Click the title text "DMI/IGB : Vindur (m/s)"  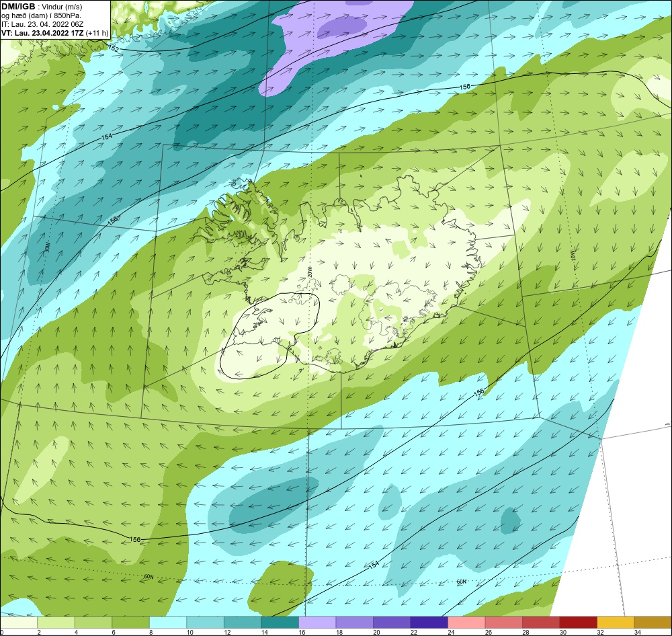pyautogui.click(x=42, y=7)
